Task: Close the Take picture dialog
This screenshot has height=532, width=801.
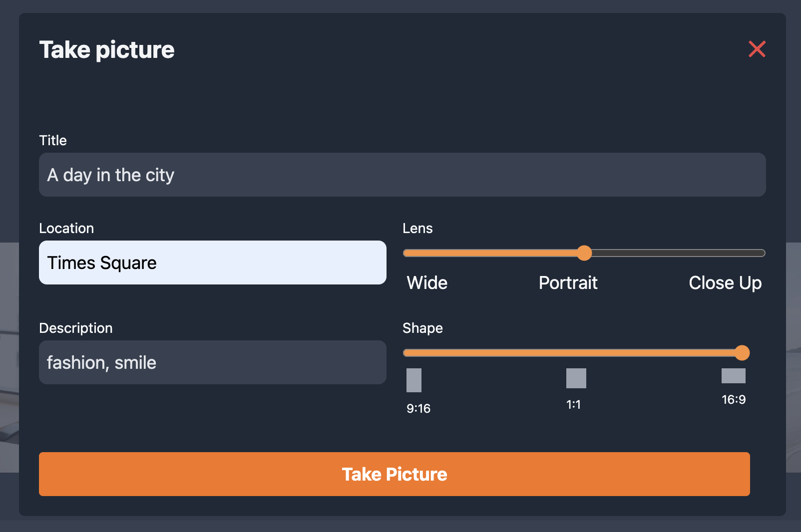Action: (757, 49)
